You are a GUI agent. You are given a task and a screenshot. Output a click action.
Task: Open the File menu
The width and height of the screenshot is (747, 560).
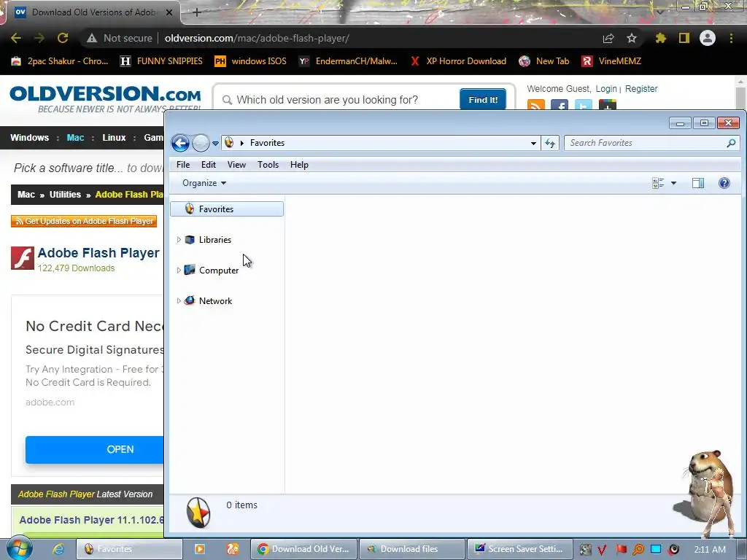tap(183, 165)
